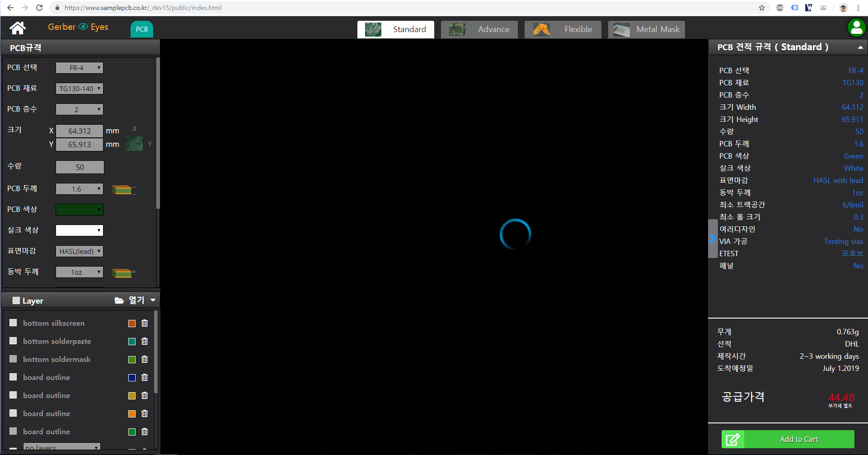Toggle the checkbox of board outline with green swatch
Screen dimensions: 868x455
[x=13, y=431]
